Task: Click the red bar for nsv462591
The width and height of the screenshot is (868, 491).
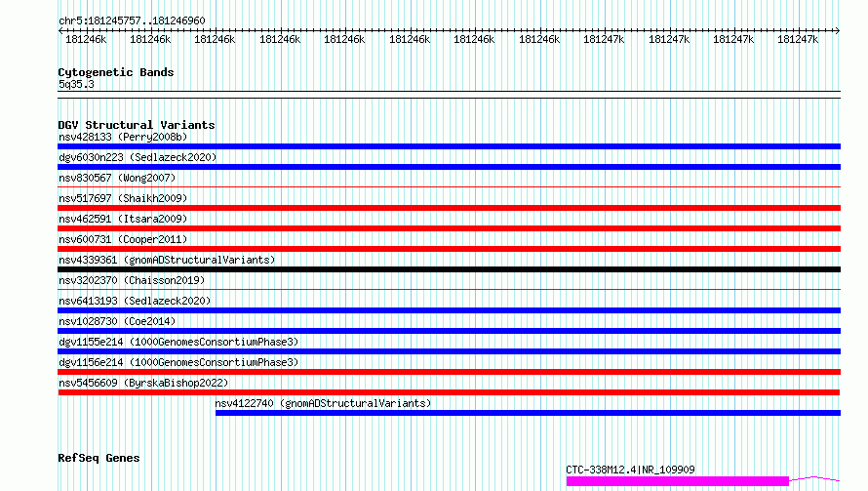Action: coord(449,228)
